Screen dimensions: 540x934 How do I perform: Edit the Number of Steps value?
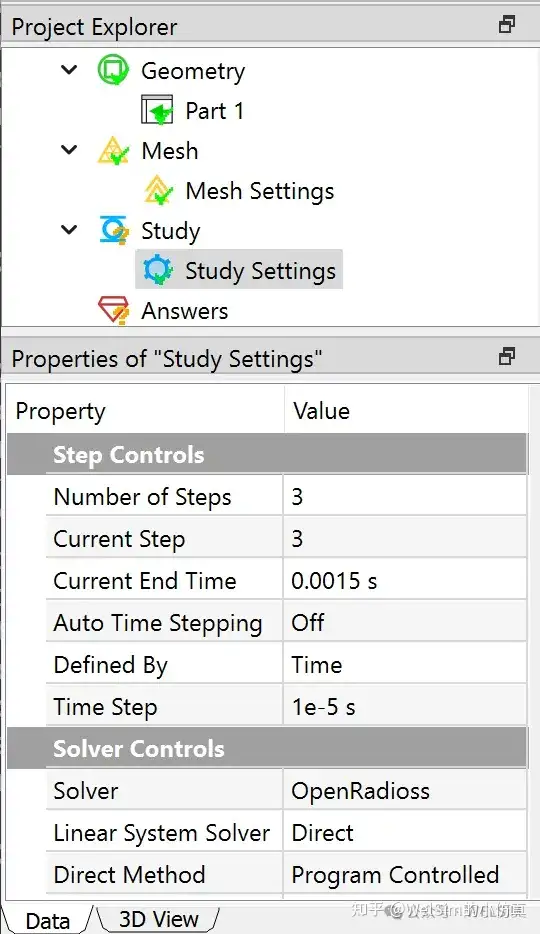405,497
